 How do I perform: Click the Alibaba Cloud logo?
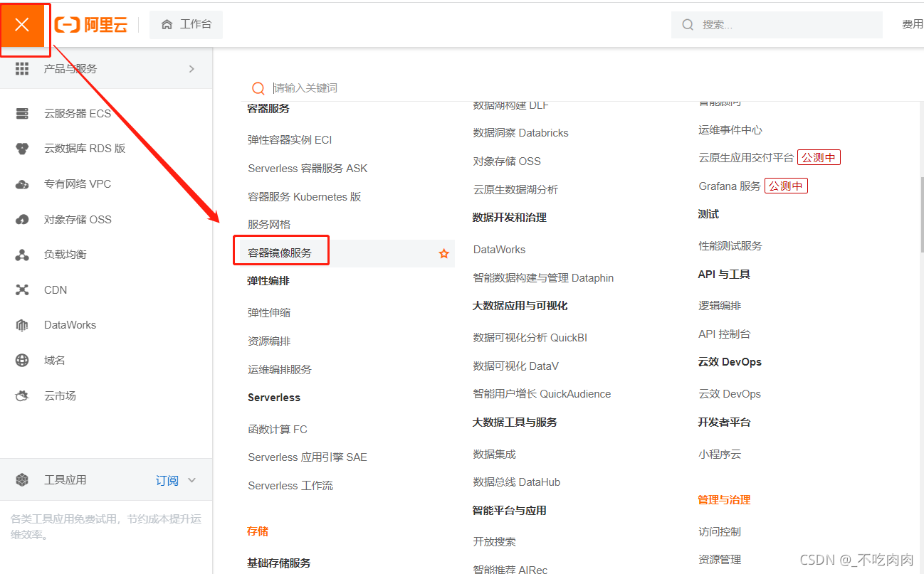click(91, 25)
